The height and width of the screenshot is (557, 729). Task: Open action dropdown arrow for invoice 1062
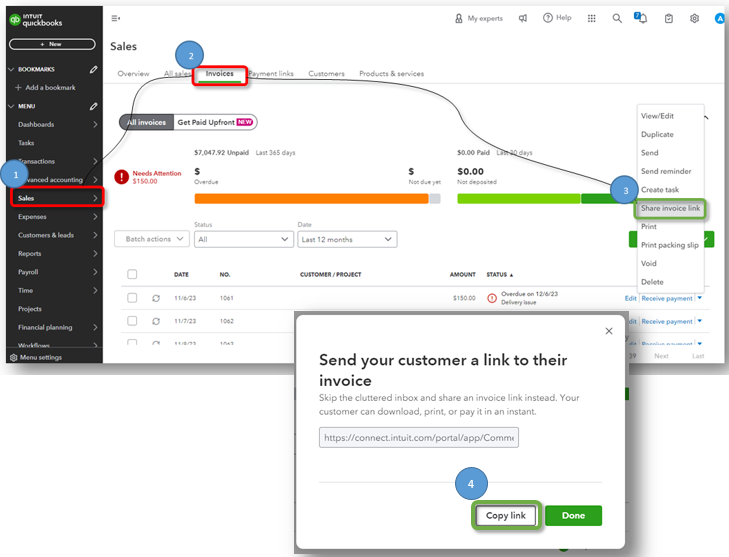[x=700, y=321]
